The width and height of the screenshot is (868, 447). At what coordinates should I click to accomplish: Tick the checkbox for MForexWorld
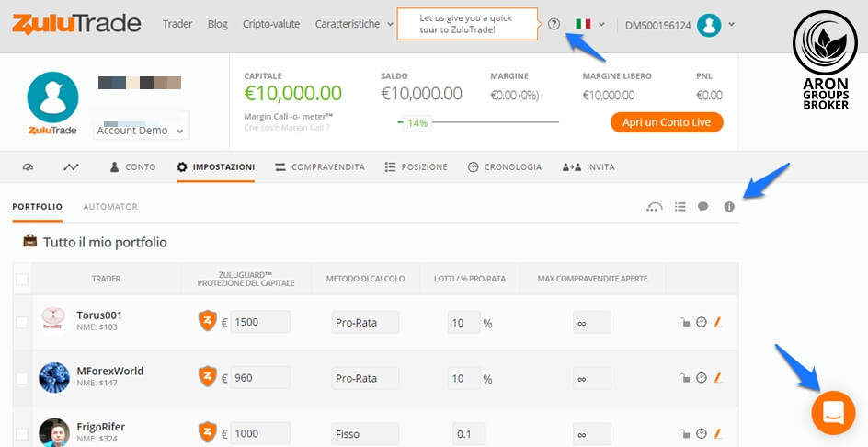click(22, 378)
